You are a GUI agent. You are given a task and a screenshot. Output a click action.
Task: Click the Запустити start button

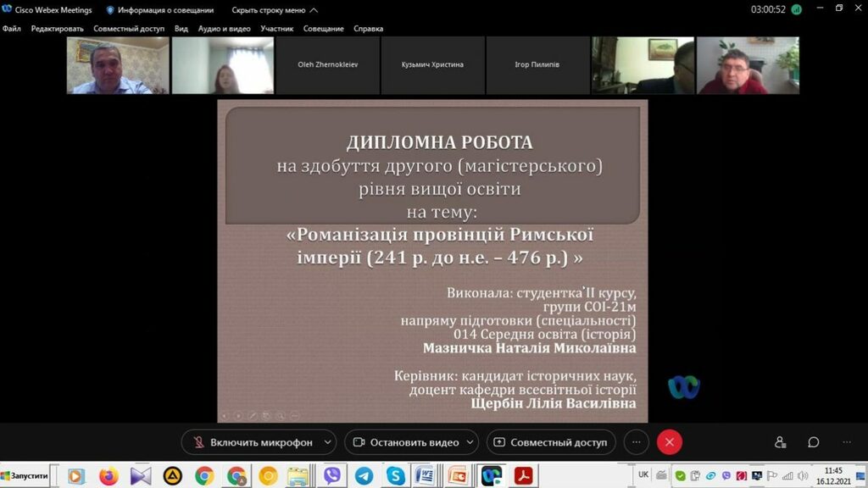(x=25, y=476)
